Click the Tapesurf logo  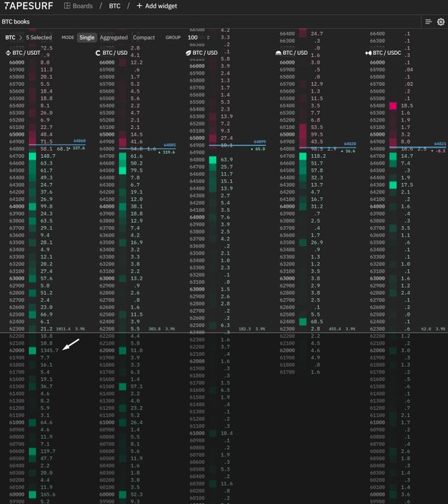29,6
